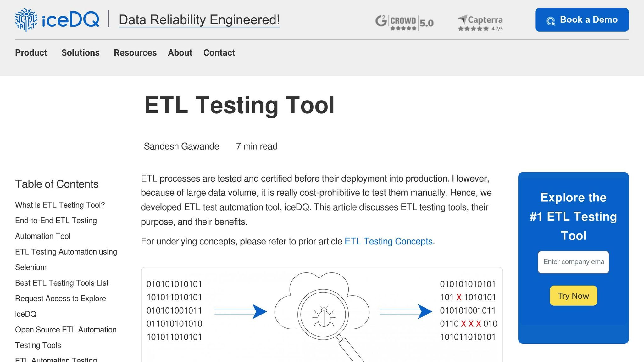Open the Capterra rating badge
Screen dimensions: 644x362
point(480,23)
